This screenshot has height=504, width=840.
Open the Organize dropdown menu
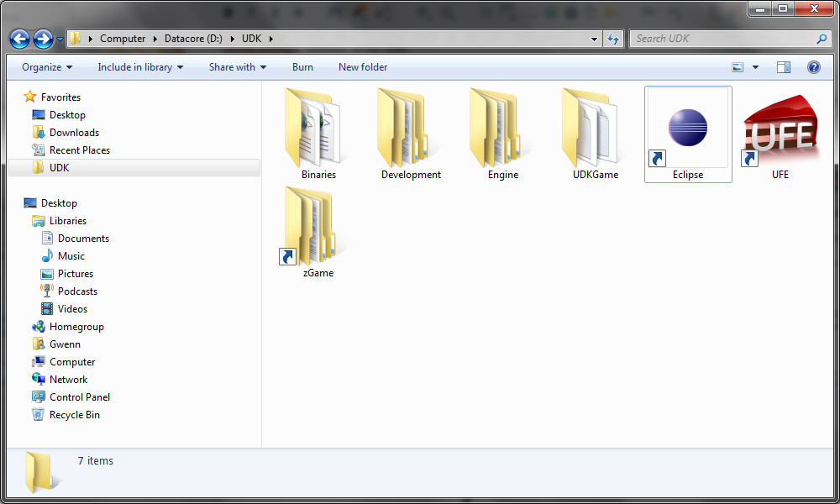47,67
